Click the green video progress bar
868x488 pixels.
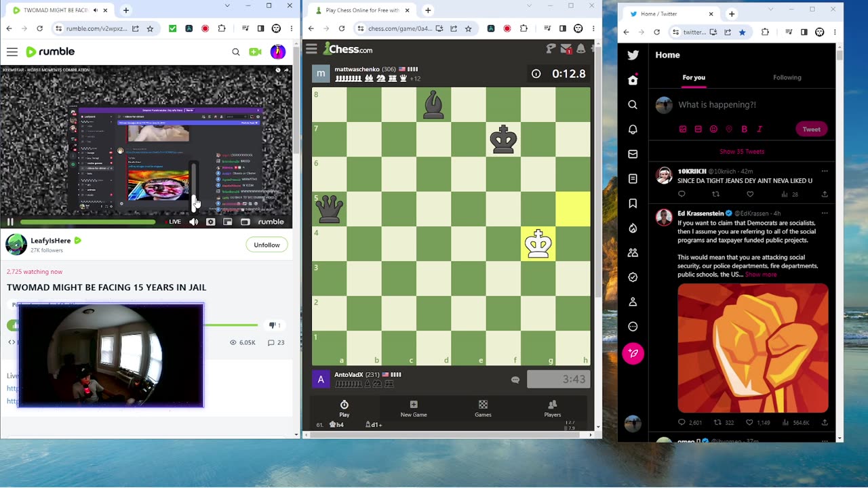click(88, 222)
